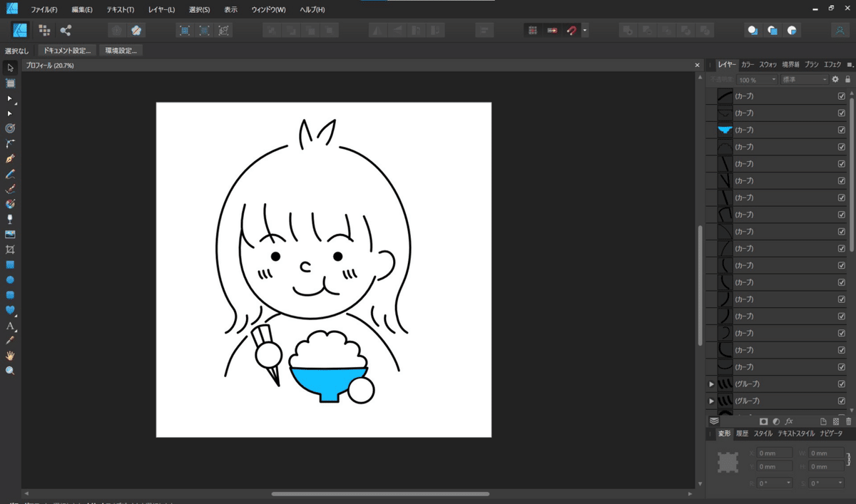856x504 pixels.
Task: Click insert on top of selection icon
Action: click(773, 31)
